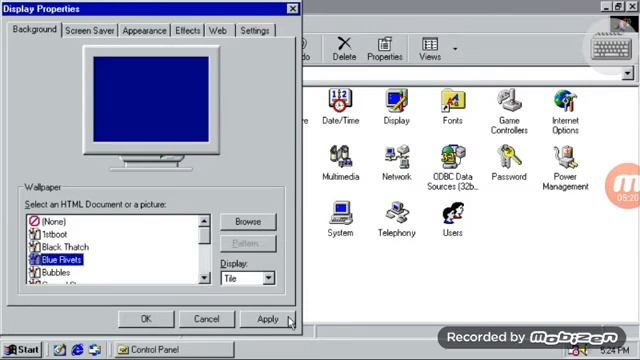Click the Cancel button

(207, 319)
